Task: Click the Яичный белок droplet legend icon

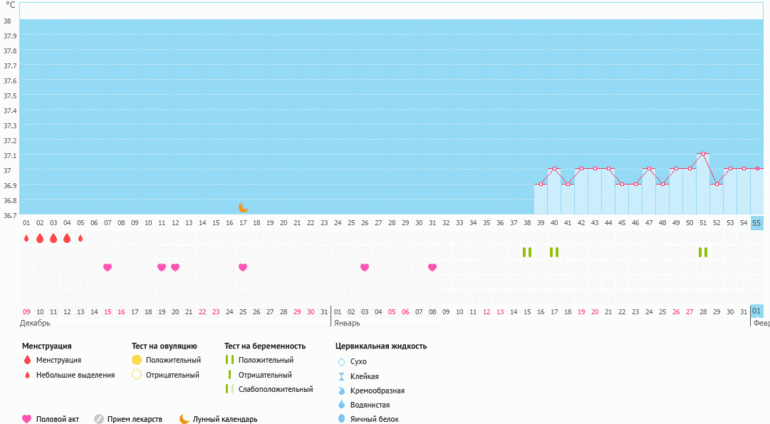Action: pos(342,419)
